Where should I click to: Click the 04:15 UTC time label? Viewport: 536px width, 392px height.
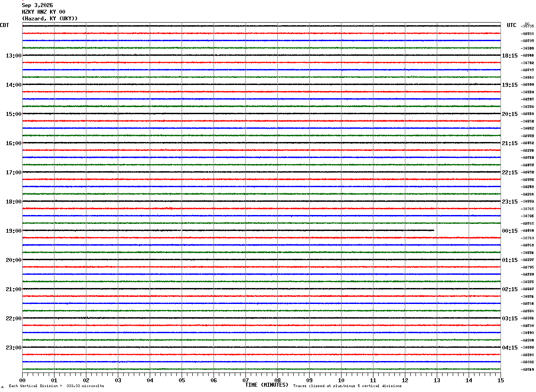click(510, 348)
